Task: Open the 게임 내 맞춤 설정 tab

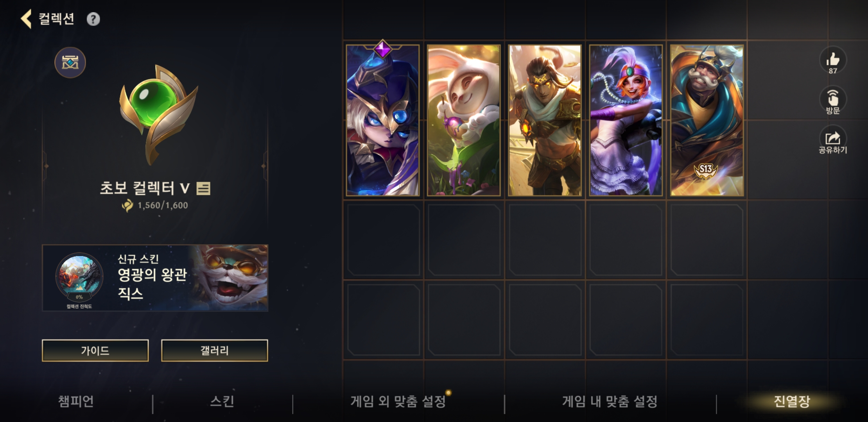Action: tap(610, 401)
